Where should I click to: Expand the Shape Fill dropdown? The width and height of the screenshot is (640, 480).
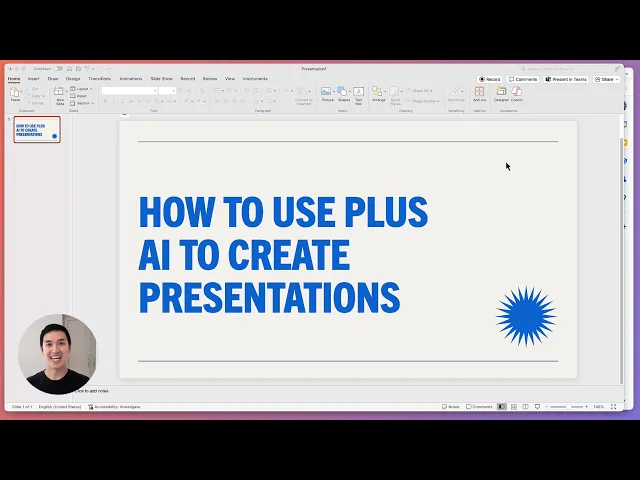pos(419,91)
